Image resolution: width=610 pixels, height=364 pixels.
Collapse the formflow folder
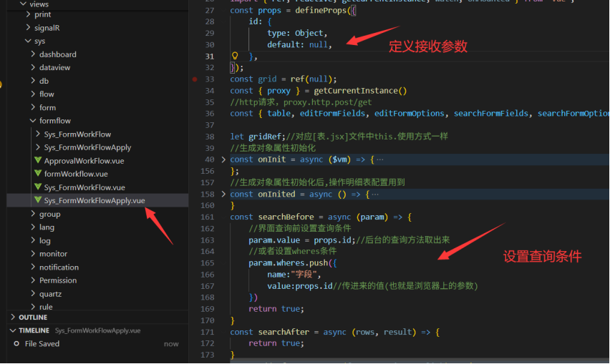click(x=33, y=121)
